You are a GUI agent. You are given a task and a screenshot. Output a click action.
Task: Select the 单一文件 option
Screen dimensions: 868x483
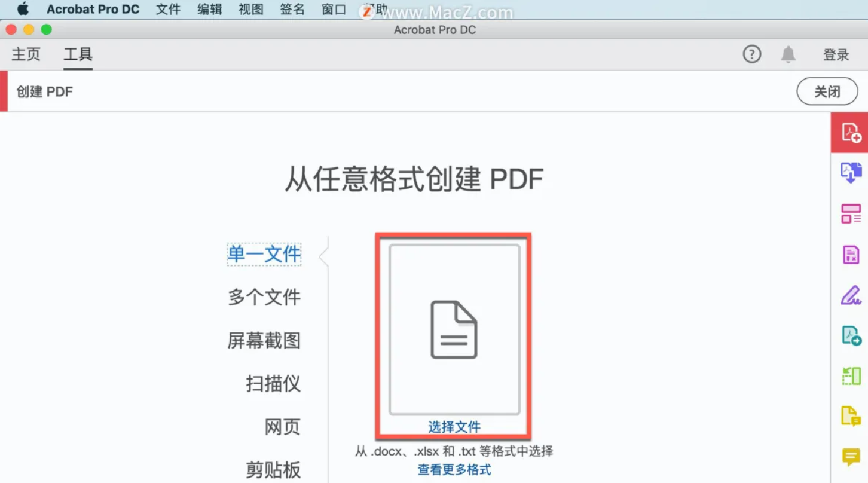tap(264, 255)
